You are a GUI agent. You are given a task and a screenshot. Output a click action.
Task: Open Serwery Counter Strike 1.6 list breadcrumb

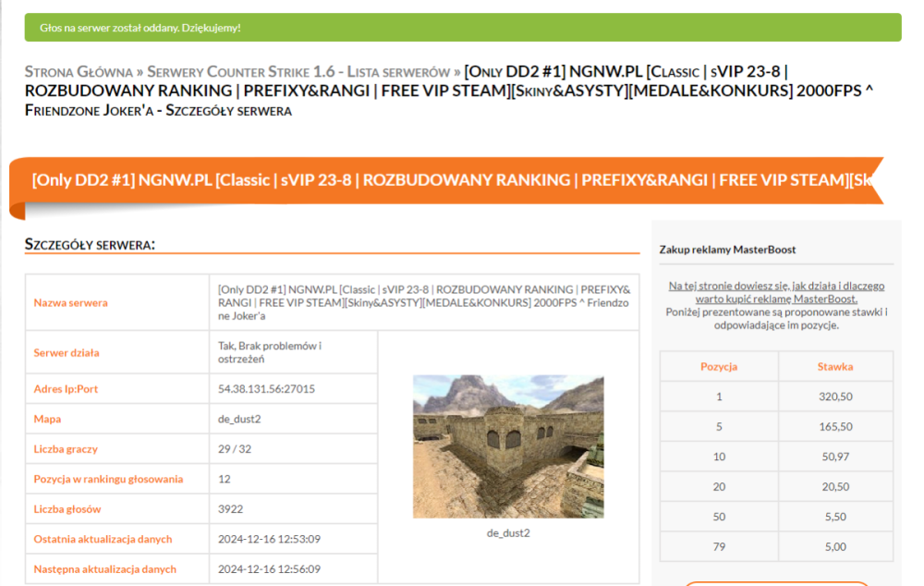298,72
